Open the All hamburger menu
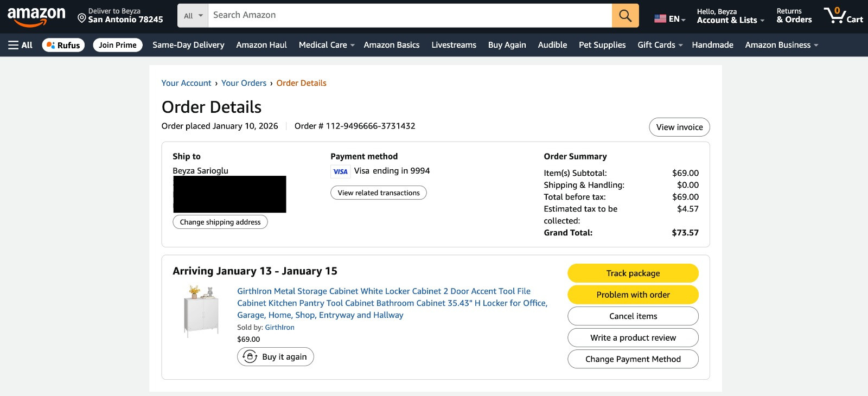 [x=20, y=45]
